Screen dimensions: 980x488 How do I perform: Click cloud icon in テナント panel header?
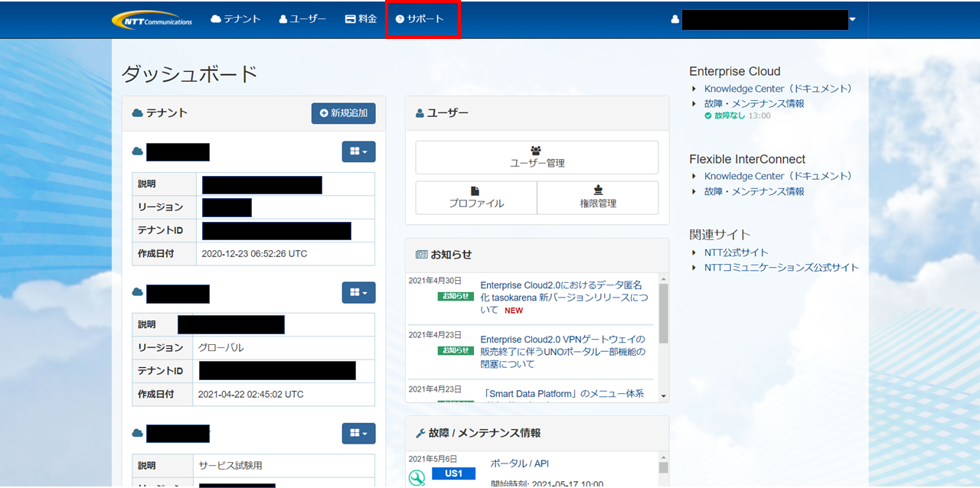[x=138, y=113]
